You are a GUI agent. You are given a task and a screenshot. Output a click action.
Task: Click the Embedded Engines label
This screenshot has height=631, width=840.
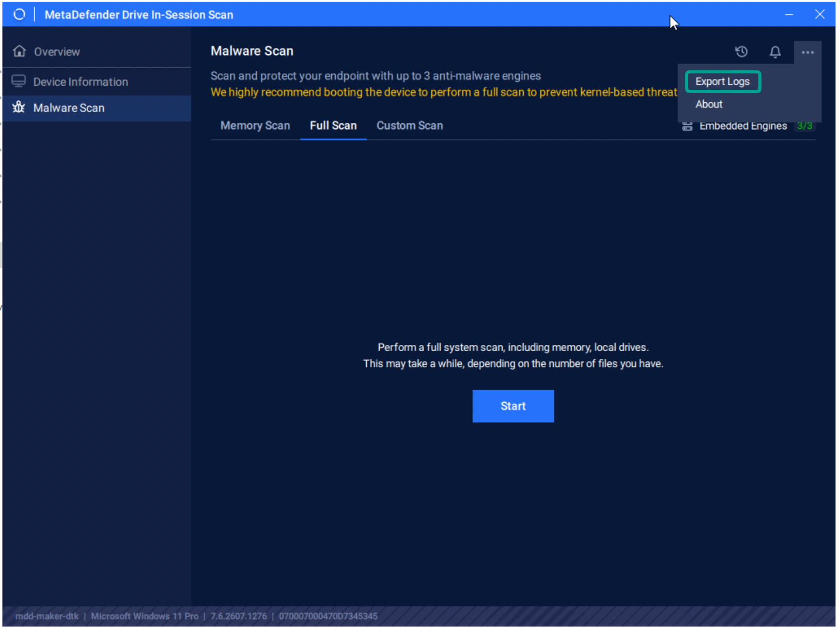[x=743, y=126]
